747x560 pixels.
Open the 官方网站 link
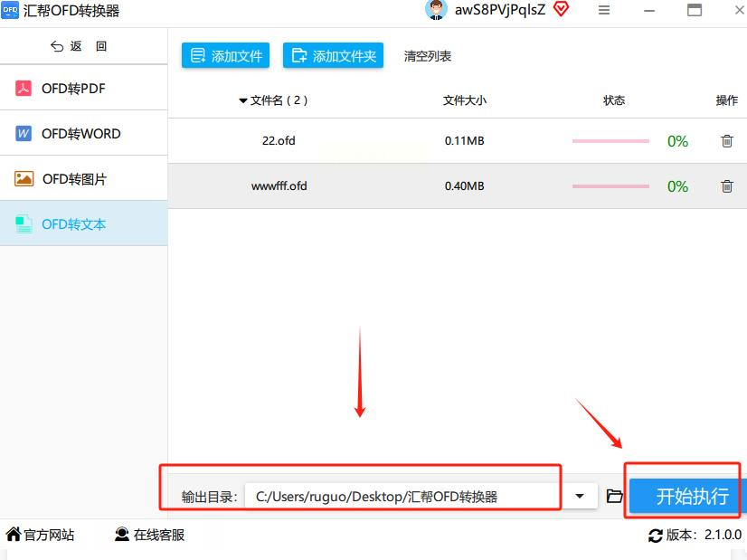(x=40, y=535)
